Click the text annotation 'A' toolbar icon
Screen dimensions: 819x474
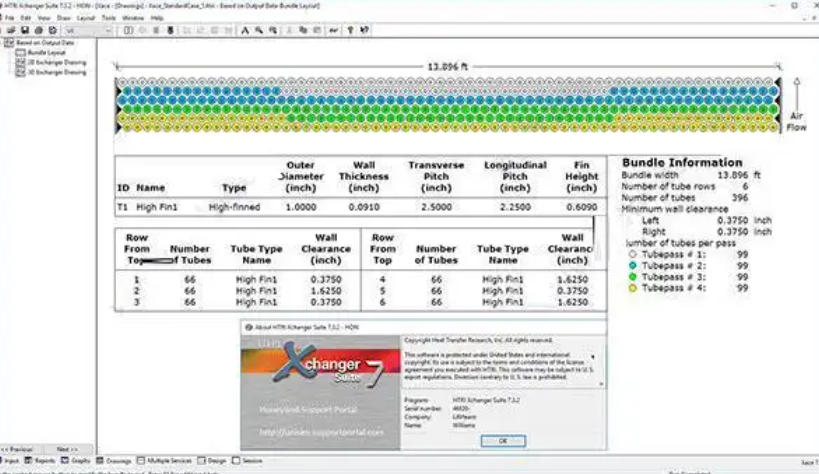[245, 31]
